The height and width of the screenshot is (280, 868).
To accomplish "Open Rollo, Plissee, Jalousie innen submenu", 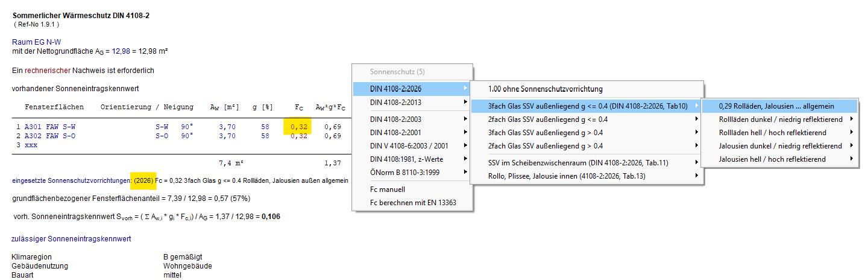I will 587,176.
